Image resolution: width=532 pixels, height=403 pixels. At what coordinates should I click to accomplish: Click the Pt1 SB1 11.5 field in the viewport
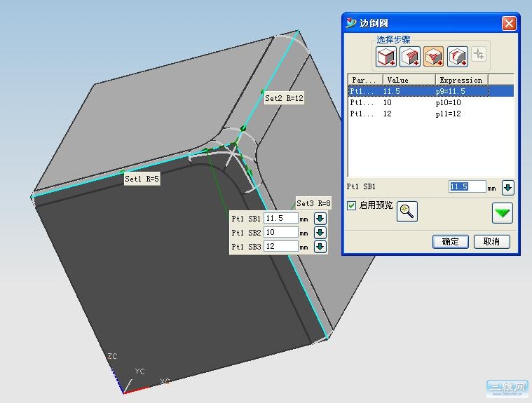coord(281,219)
